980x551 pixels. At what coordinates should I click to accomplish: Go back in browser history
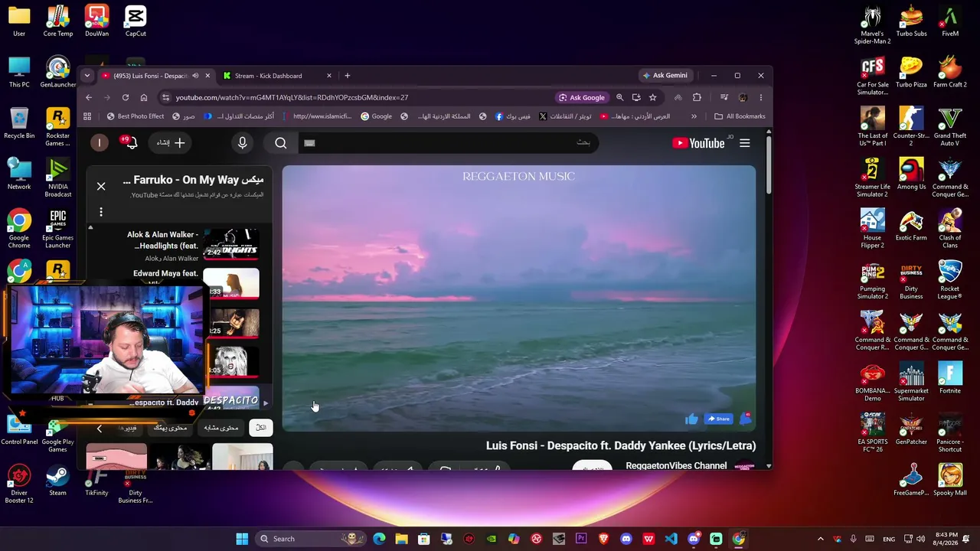tap(89, 97)
